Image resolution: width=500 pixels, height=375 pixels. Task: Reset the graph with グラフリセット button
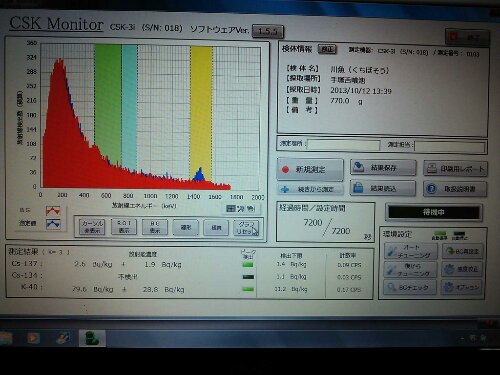246,228
